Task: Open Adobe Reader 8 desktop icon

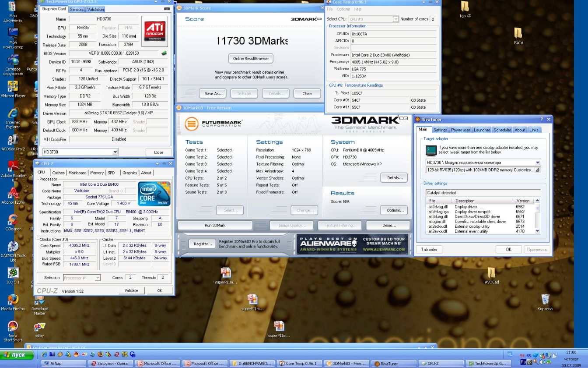Action: [13, 172]
